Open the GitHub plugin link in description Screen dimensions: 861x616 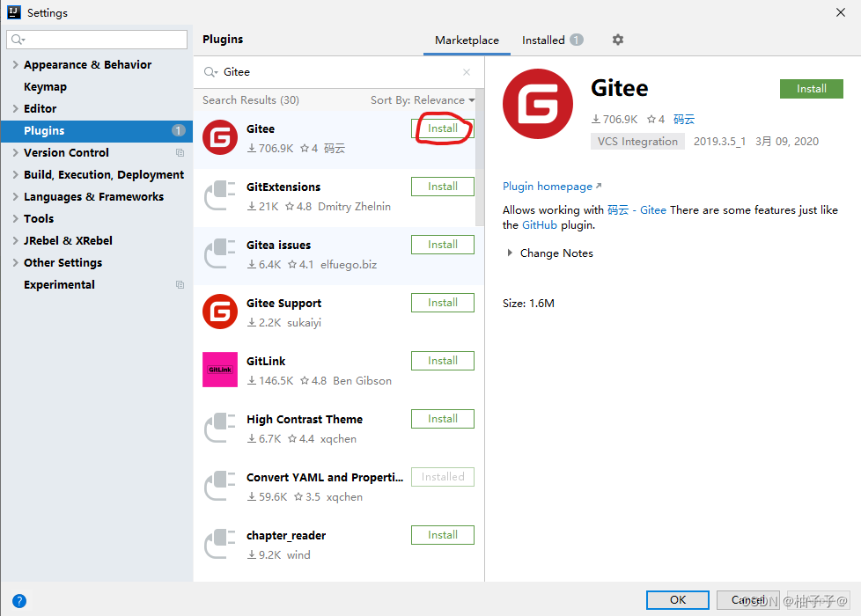539,225
